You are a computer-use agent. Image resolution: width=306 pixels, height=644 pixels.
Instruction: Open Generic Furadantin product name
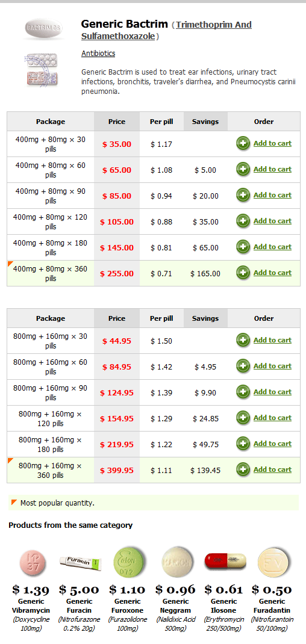(272, 606)
